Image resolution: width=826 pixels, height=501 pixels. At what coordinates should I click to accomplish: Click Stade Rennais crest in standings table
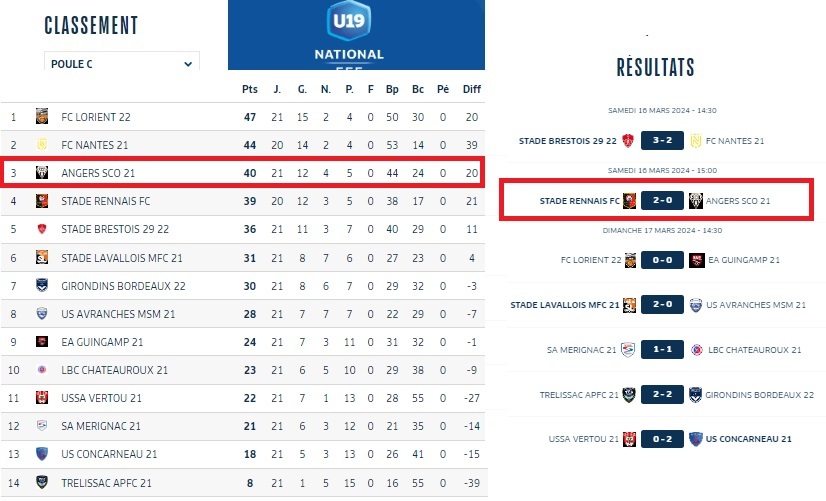(x=42, y=201)
